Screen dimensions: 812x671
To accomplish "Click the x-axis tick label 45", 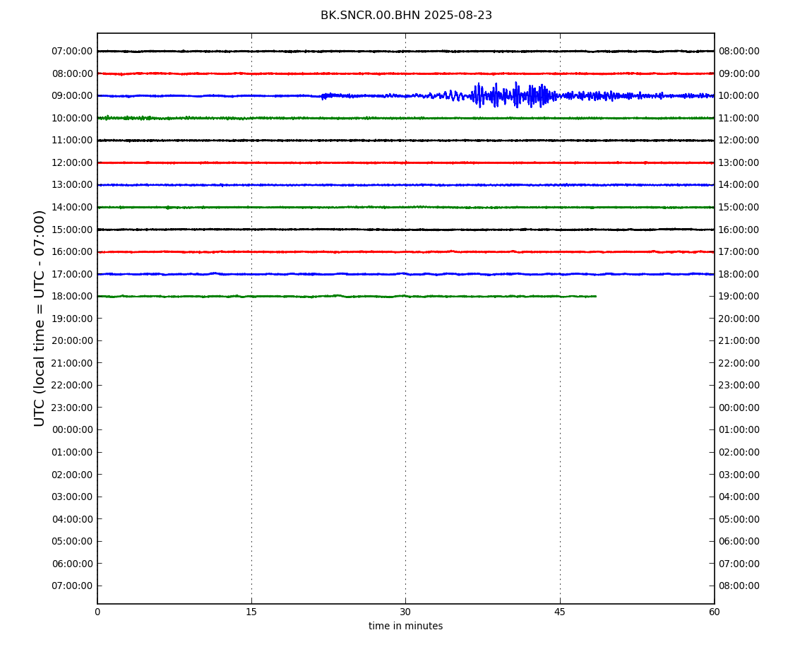I will (560, 612).
